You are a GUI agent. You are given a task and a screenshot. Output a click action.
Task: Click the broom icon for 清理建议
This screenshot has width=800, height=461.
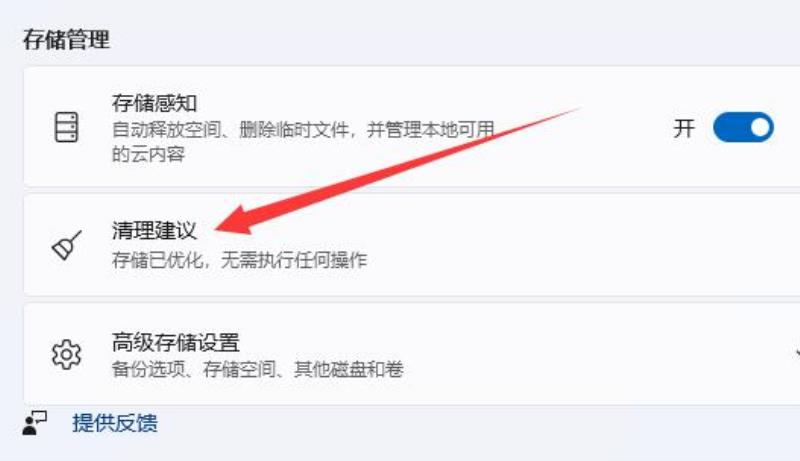point(67,245)
